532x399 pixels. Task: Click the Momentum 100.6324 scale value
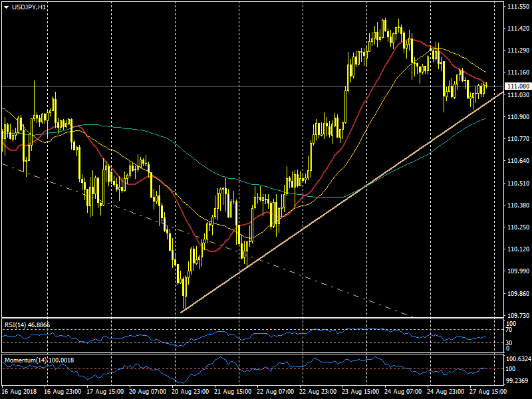click(x=518, y=359)
